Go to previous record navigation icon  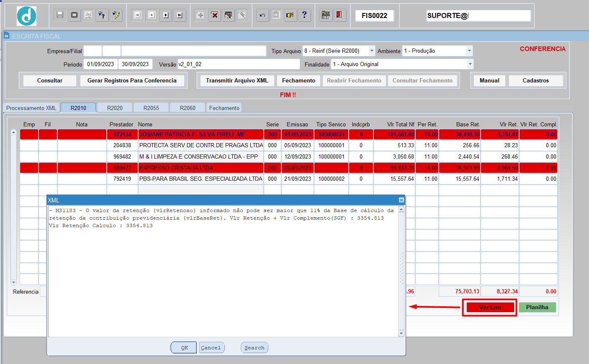click(152, 15)
